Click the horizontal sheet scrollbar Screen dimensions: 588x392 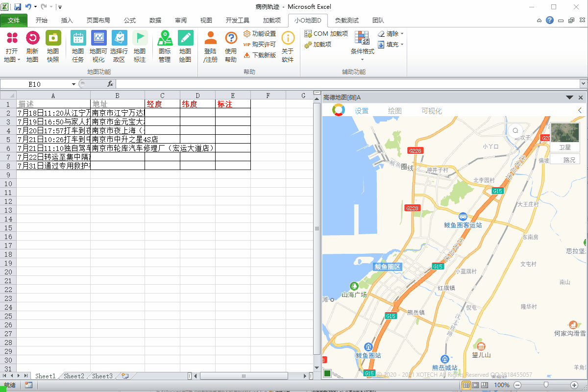245,376
